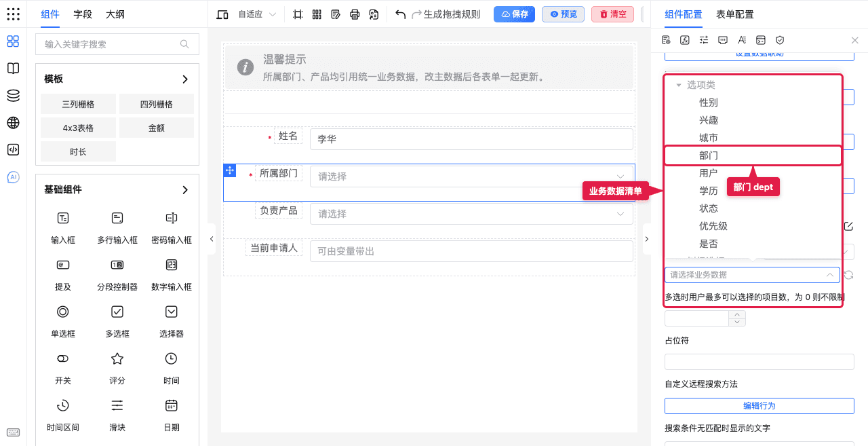Expand the 基础组件 section arrow

(185, 190)
